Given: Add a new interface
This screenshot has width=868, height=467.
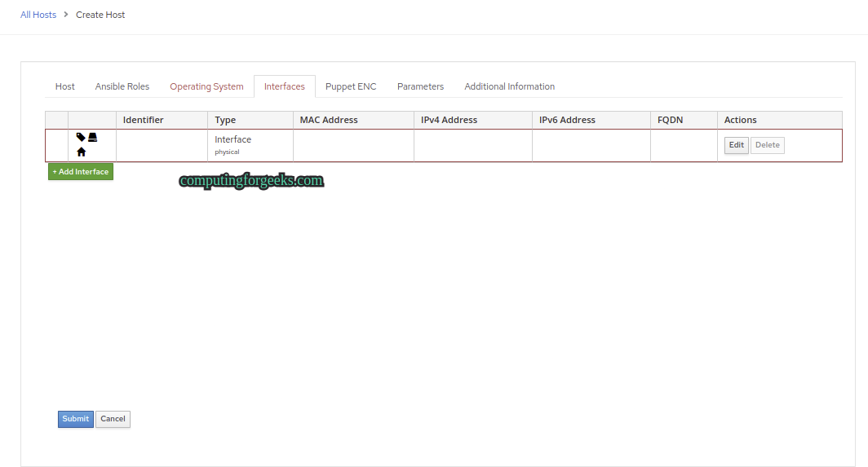Looking at the screenshot, I should [81, 171].
